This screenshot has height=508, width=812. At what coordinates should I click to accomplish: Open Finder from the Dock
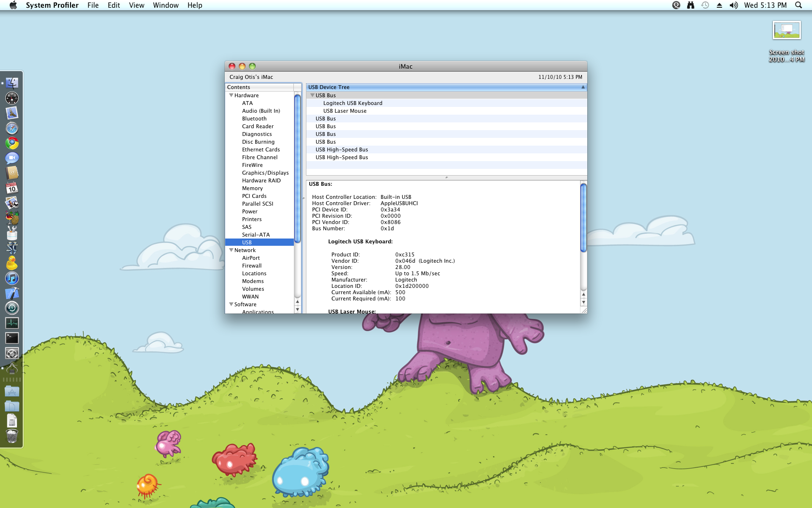coord(12,83)
